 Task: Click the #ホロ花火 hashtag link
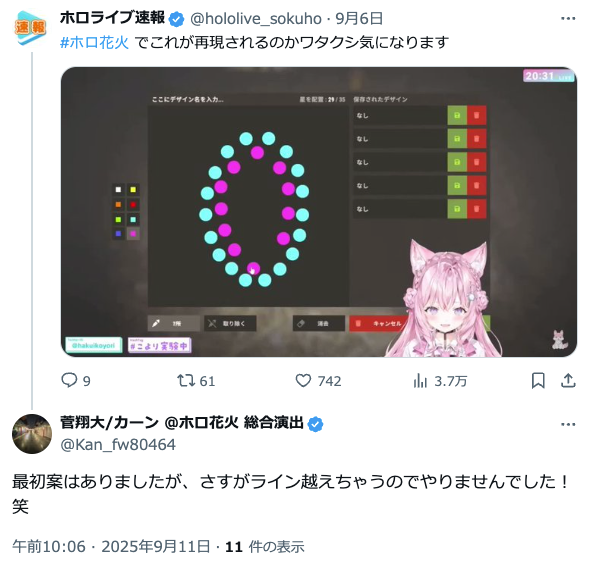(95, 42)
